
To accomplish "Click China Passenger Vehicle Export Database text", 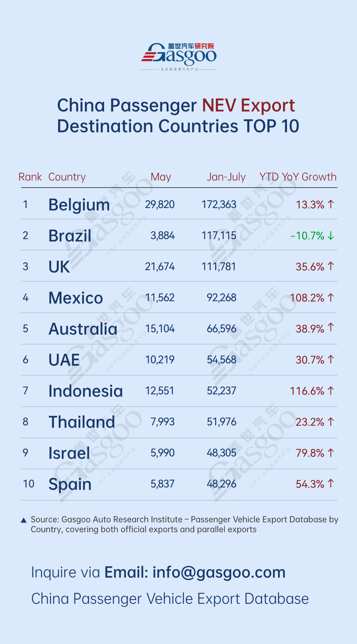I will click(x=170, y=599).
